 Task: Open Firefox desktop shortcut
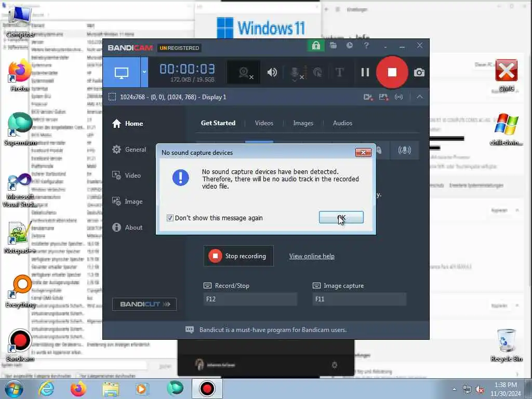click(x=20, y=75)
